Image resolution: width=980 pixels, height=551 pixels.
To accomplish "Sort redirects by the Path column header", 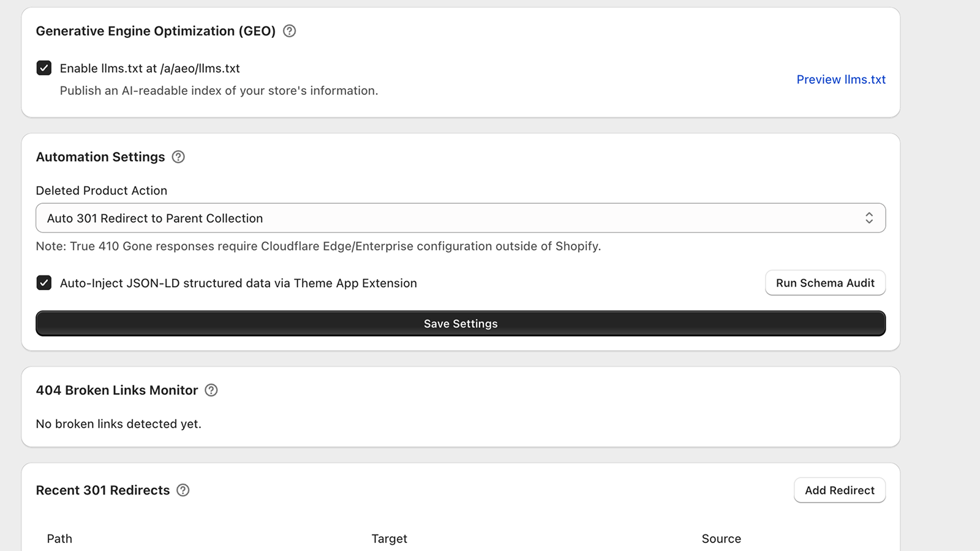I will pos(59,539).
